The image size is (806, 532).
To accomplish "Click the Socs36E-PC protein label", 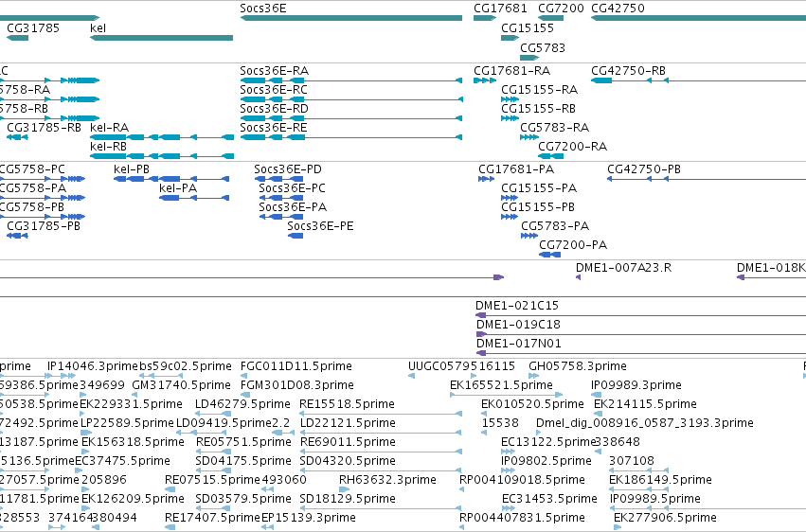I will [x=293, y=188].
